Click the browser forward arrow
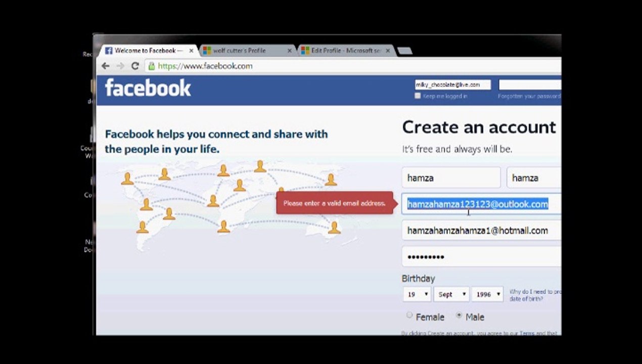This screenshot has height=364, width=642. [x=120, y=66]
